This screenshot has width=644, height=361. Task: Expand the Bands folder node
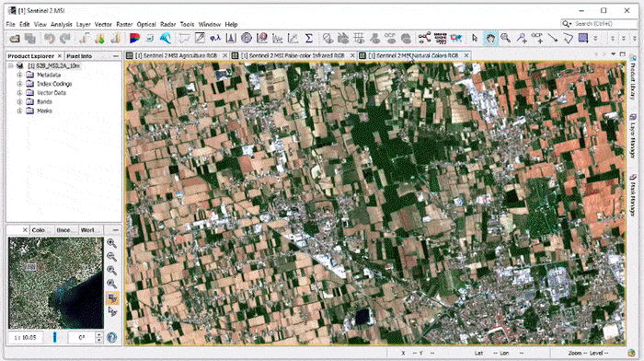pos(19,102)
